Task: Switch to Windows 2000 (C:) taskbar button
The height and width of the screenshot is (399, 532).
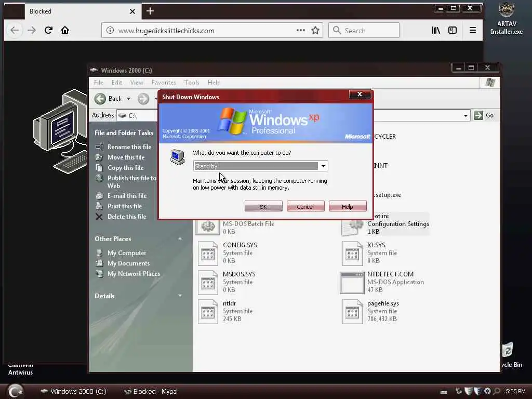Action: click(x=73, y=392)
